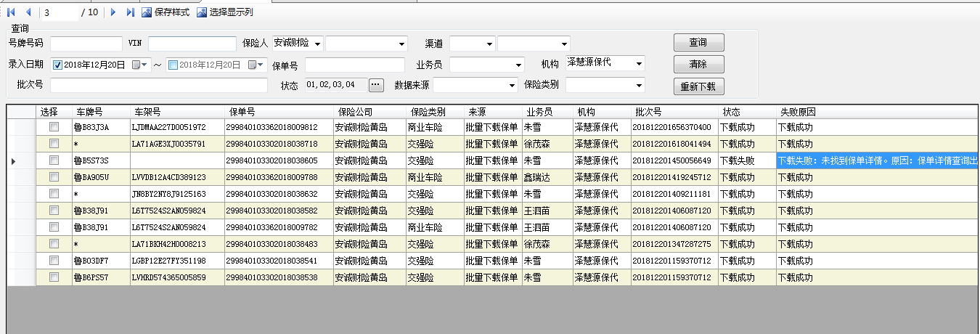
Task: Click policy number 29984010330201803863 2
Action: tap(279, 194)
